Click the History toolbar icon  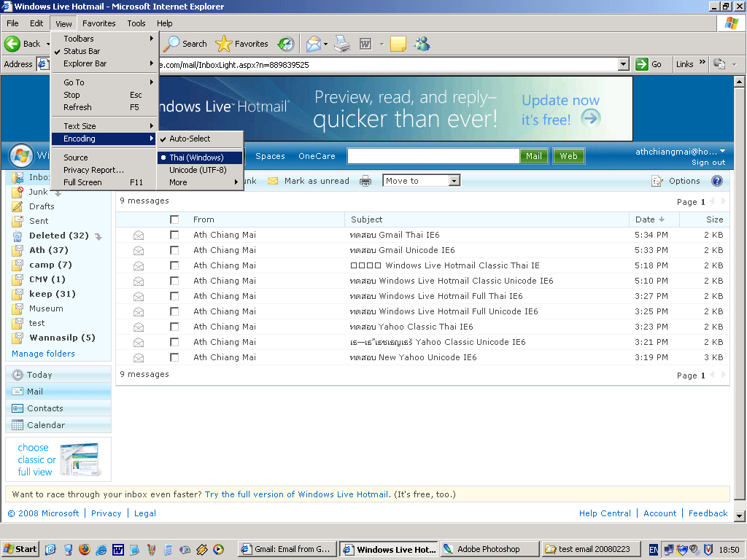[x=286, y=44]
